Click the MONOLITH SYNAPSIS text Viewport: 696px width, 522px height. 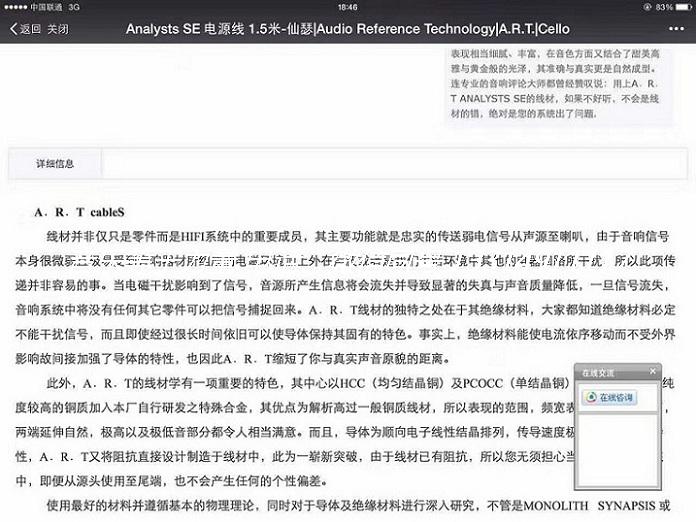[x=589, y=506]
